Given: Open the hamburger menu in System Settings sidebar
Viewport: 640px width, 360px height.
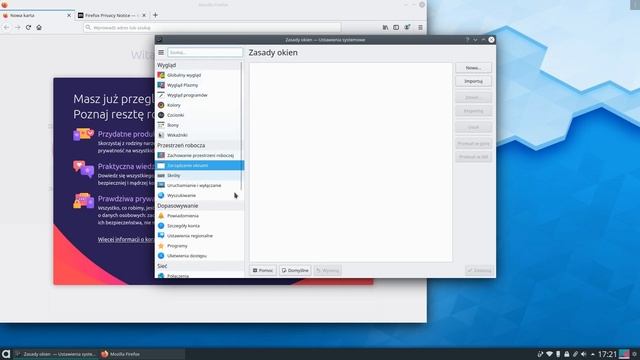Looking at the screenshot, I should coord(161,52).
